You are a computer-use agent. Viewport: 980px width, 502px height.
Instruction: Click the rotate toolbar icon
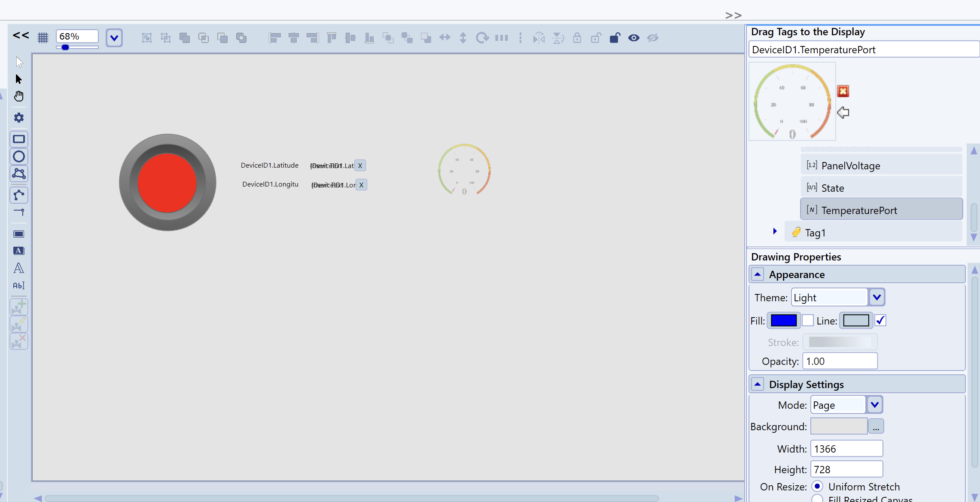482,38
